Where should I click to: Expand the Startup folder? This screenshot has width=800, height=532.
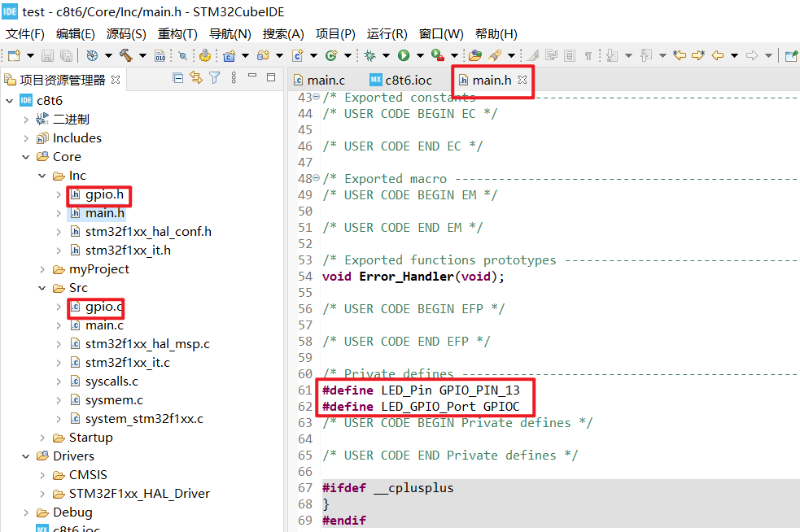pyautogui.click(x=42, y=438)
